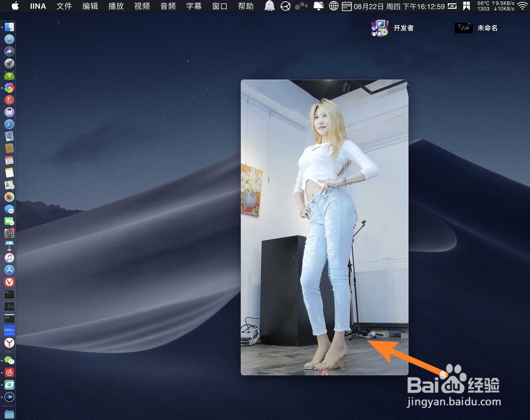Open the green Android app in the Dock
Image resolution: width=530 pixels, height=420 pixels.
click(9, 76)
